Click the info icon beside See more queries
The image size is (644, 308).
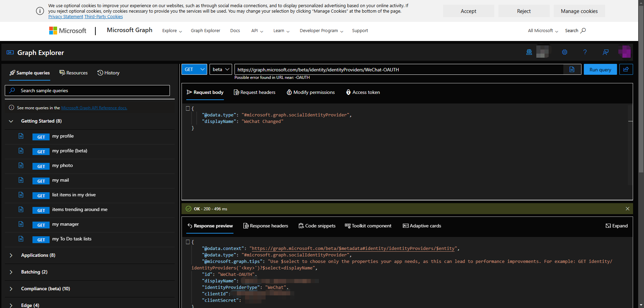point(11,108)
